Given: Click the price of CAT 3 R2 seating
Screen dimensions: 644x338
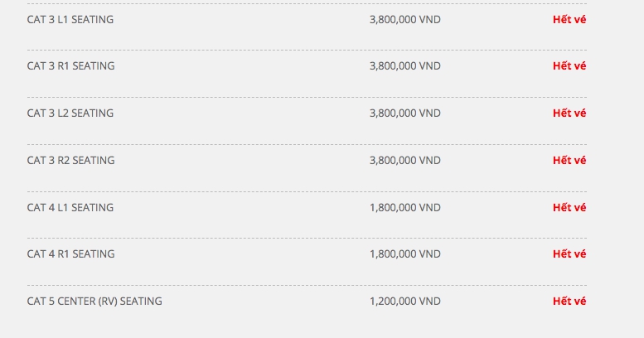Looking at the screenshot, I should pos(404,161).
